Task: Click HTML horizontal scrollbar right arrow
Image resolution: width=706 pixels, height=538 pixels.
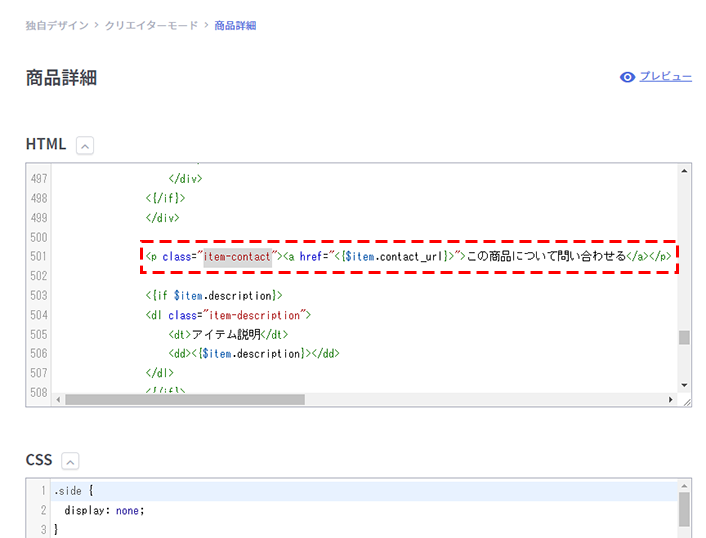Action: tap(670, 399)
